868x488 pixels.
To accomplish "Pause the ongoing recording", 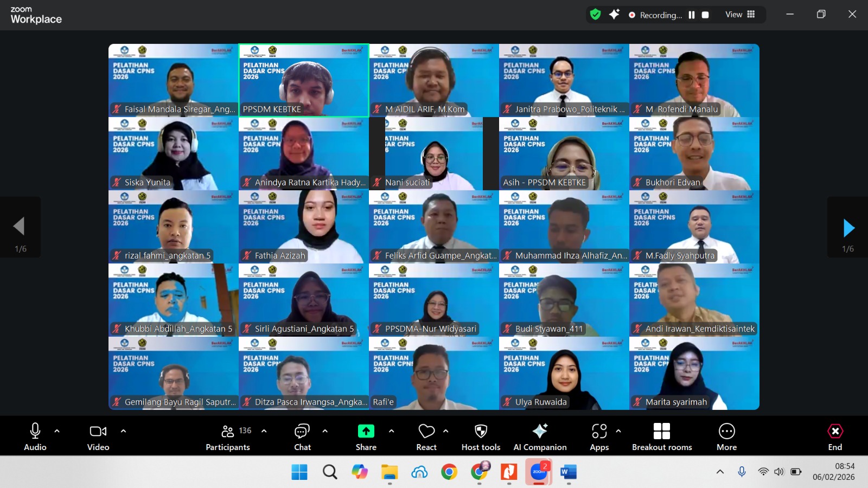I will pyautogui.click(x=692, y=15).
